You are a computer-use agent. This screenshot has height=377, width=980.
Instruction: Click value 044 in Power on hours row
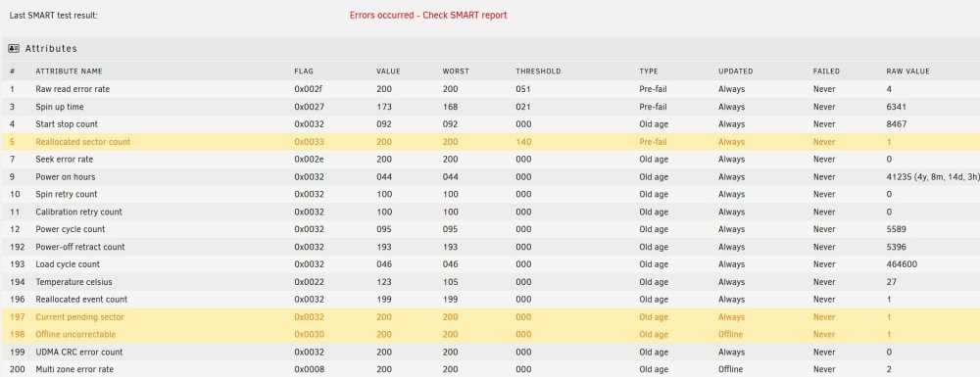coord(384,176)
